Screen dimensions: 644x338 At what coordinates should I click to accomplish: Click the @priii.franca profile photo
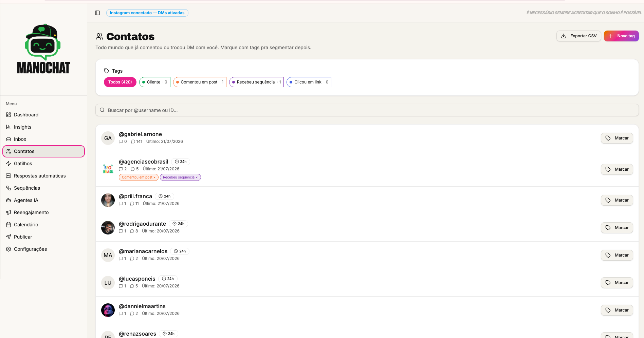108,200
